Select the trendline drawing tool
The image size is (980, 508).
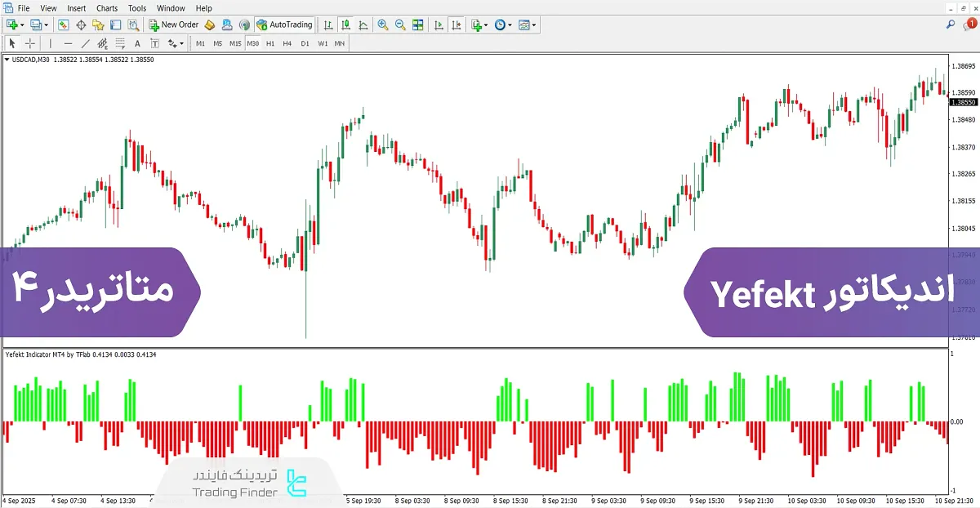[85, 43]
